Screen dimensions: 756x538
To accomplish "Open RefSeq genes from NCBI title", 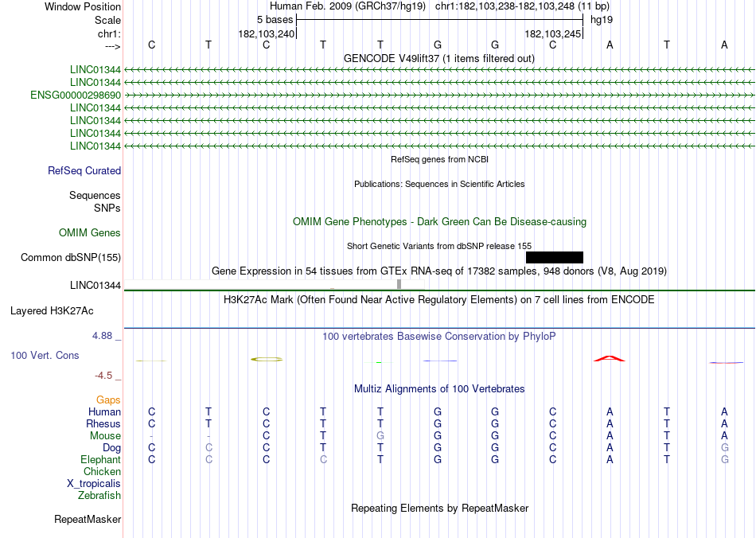I will coord(440,159).
